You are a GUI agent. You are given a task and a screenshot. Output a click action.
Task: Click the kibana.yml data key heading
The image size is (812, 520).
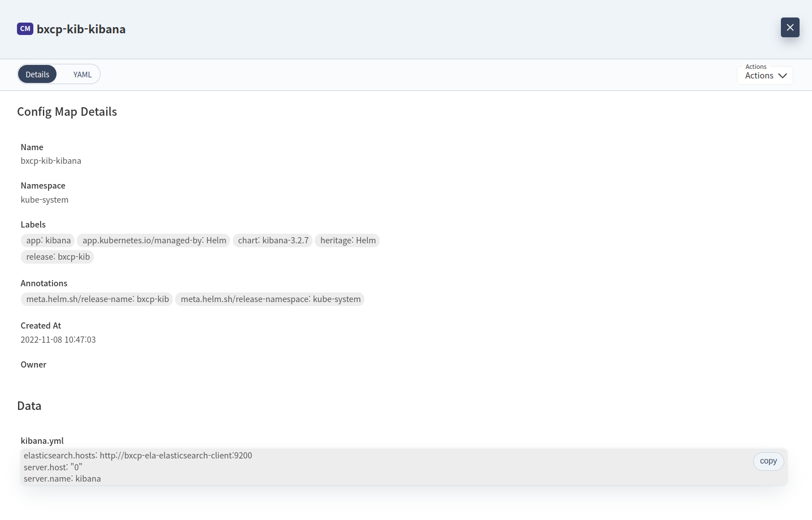point(42,441)
